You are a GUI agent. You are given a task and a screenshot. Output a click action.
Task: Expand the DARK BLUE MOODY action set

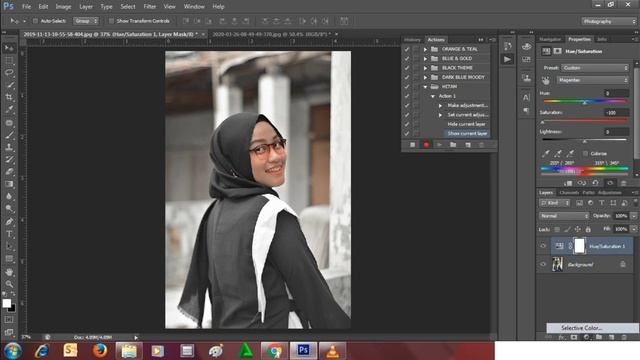click(425, 77)
